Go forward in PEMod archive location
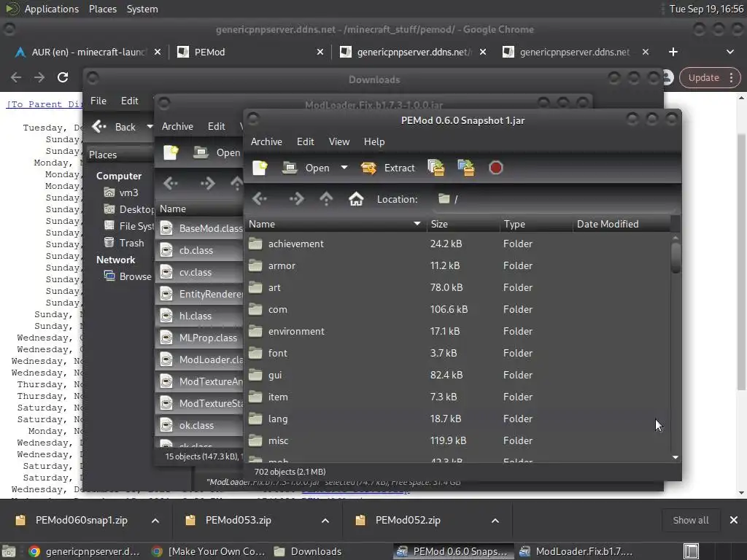This screenshot has width=747, height=560. click(x=296, y=198)
